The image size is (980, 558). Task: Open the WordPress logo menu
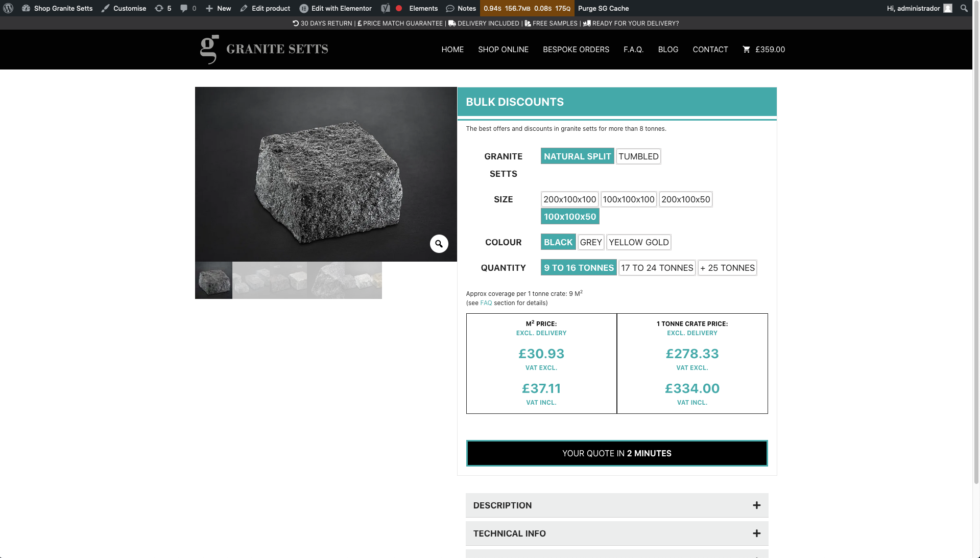click(8, 8)
